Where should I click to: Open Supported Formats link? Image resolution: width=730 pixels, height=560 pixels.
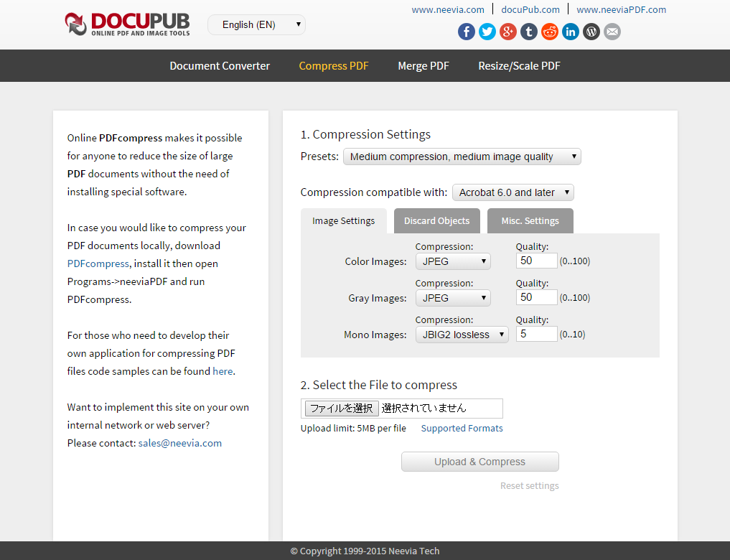pos(462,429)
